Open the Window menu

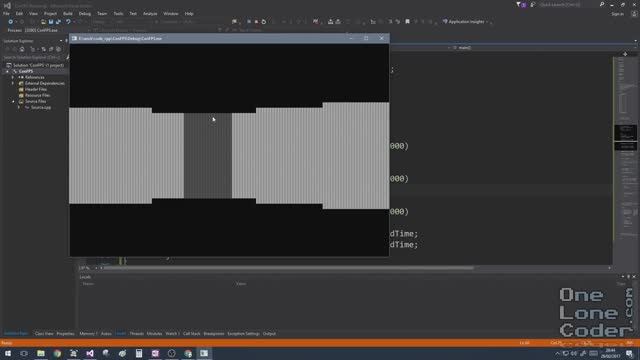coord(171,13)
